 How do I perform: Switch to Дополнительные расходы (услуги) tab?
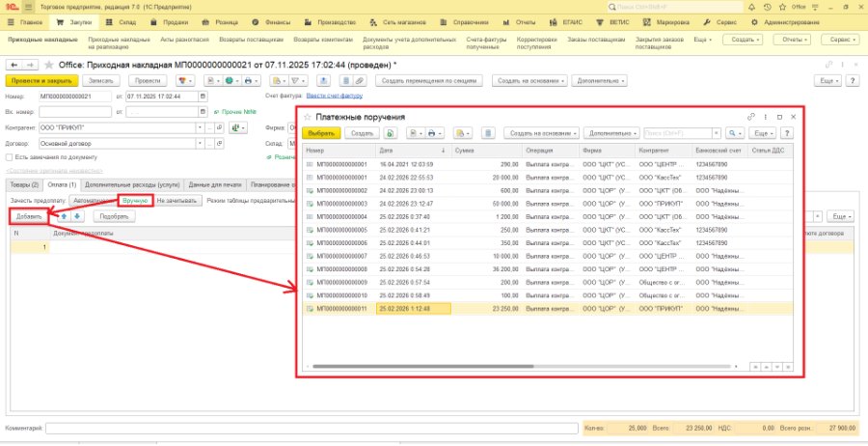(x=132, y=184)
